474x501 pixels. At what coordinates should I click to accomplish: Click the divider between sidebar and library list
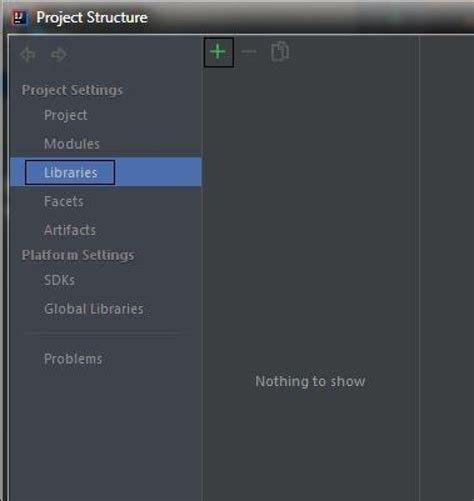202,267
